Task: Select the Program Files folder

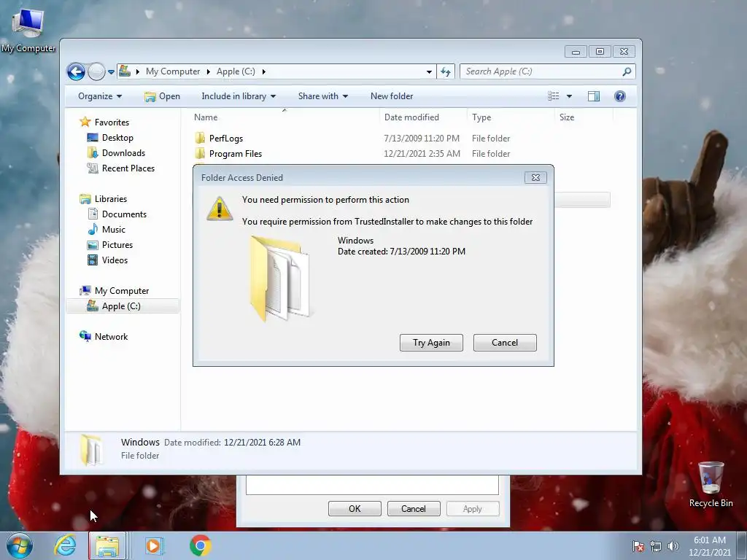Action: pos(228,154)
